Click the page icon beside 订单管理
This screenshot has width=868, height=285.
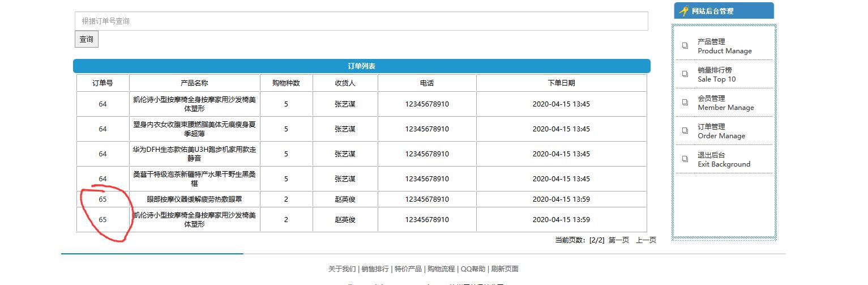(685, 131)
